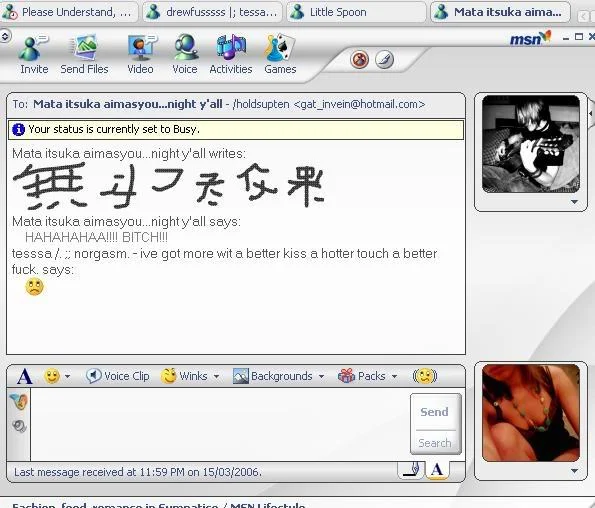Send a nudge with the shaking smiley
Image resolution: width=595 pixels, height=508 pixels.
[x=425, y=376]
